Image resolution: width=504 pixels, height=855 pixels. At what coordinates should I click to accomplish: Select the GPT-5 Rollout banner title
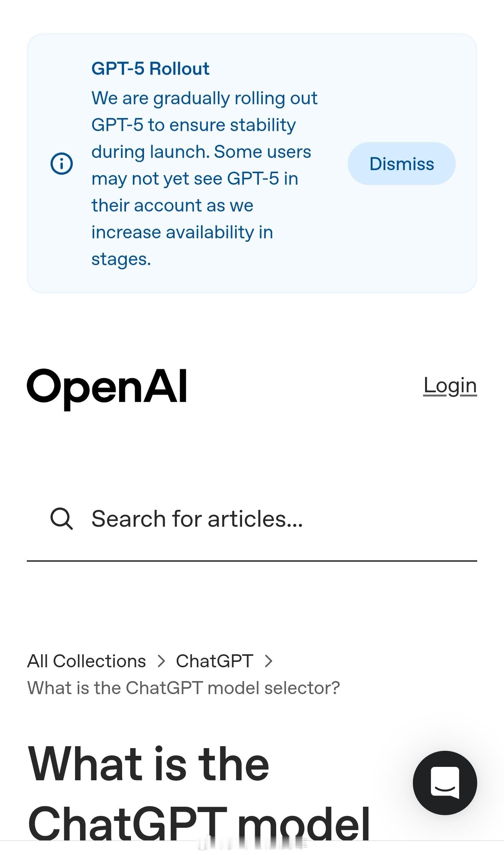tap(150, 69)
